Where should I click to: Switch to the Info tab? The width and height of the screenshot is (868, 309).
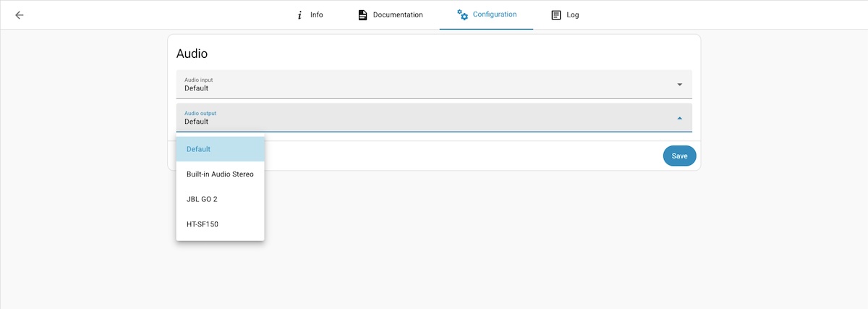click(x=316, y=14)
